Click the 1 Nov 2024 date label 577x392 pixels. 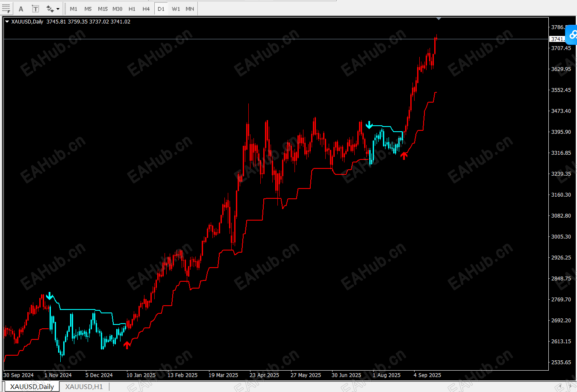pyautogui.click(x=58, y=375)
